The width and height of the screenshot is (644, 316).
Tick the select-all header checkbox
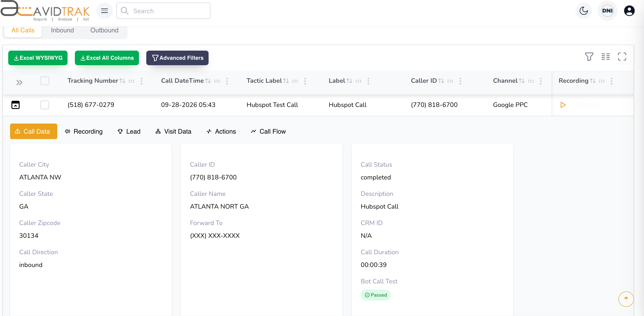click(45, 81)
